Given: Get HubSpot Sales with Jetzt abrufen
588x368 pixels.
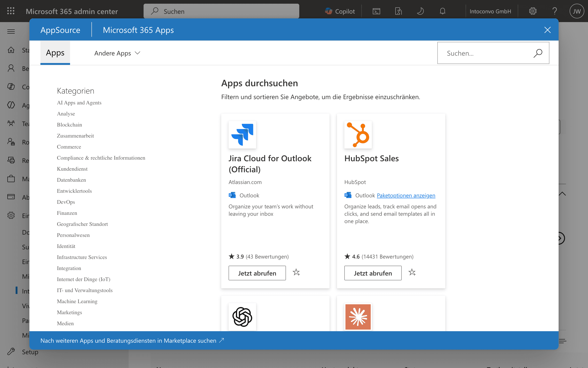Looking at the screenshot, I should click(x=373, y=273).
